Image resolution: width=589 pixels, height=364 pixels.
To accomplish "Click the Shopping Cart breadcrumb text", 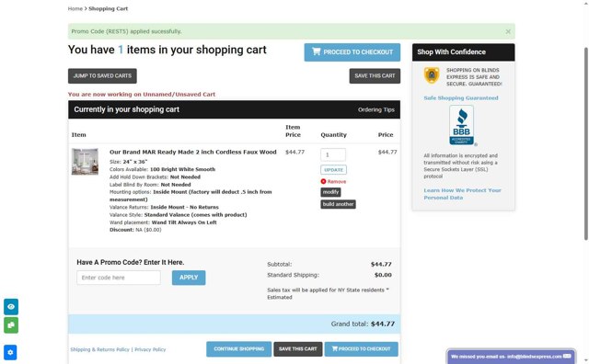I will coord(109,8).
